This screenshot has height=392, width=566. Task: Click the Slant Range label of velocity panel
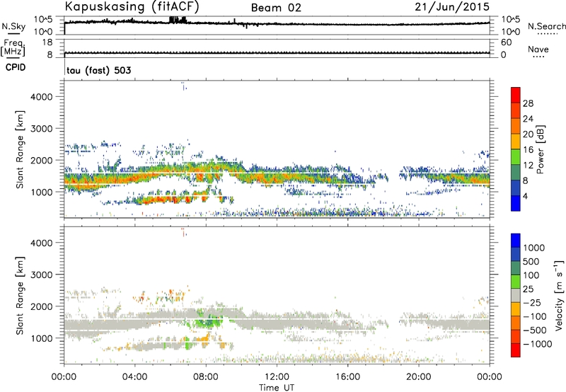point(20,296)
